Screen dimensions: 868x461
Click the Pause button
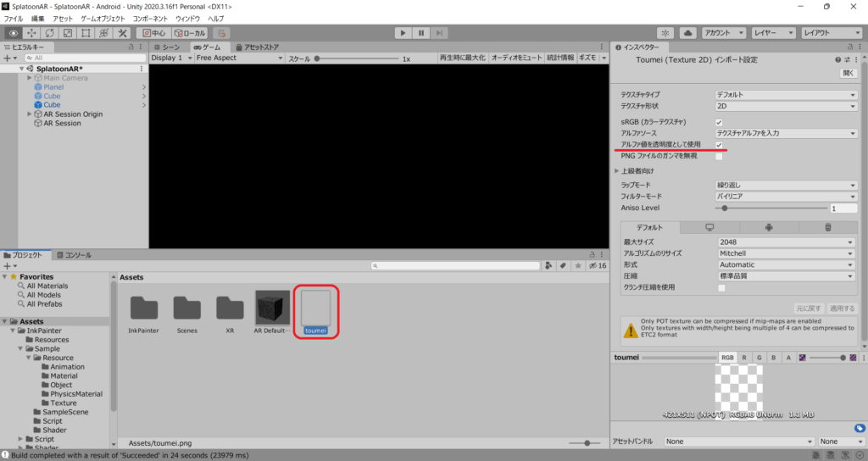point(421,33)
